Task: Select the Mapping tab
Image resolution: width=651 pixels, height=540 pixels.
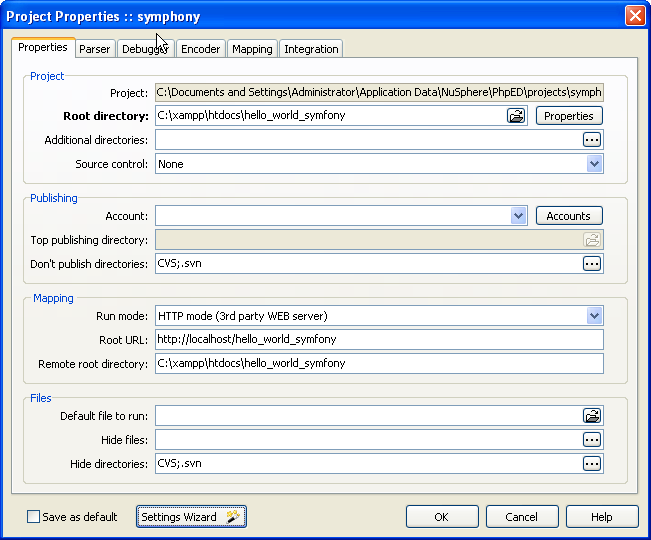Action: click(251, 49)
